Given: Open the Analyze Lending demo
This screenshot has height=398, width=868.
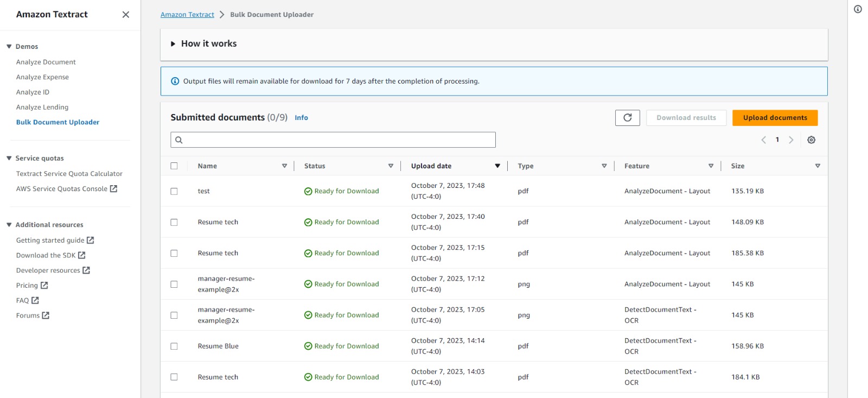Looking at the screenshot, I should point(42,108).
